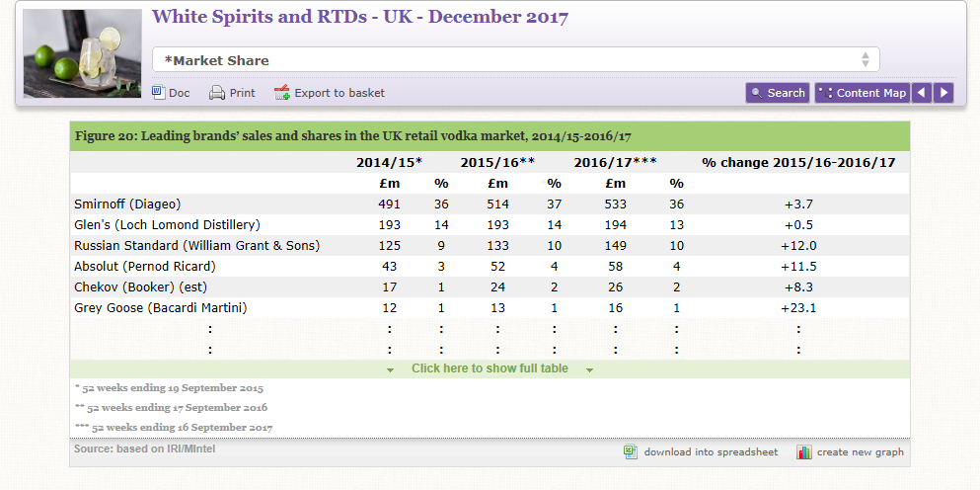Go to next page with right arrow
This screenshot has height=490, width=980.
tap(943, 93)
